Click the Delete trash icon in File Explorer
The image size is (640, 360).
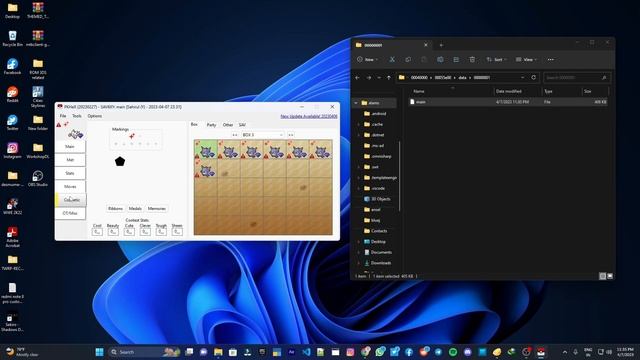point(472,60)
